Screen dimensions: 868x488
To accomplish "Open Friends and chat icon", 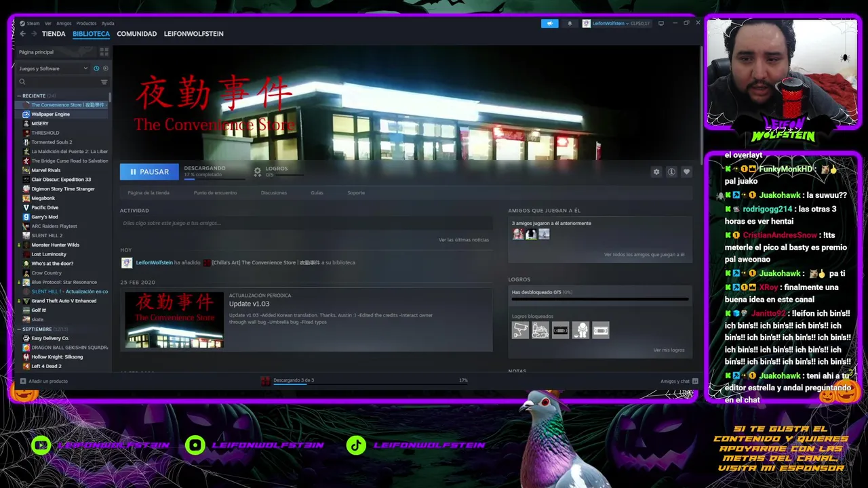I will [x=695, y=381].
